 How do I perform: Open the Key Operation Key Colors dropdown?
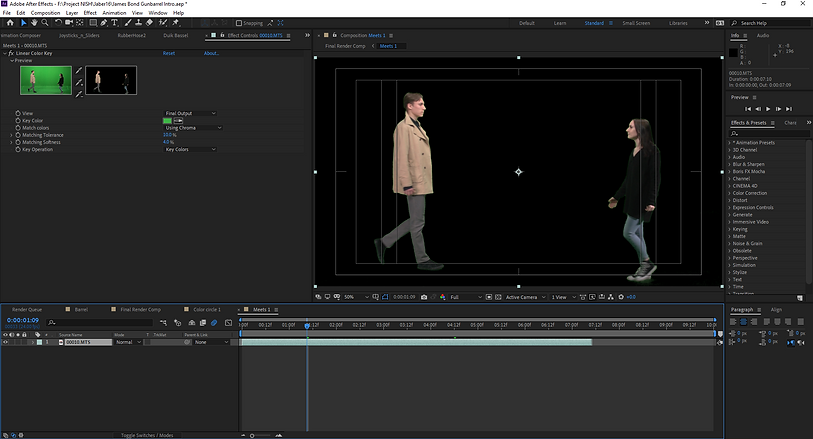point(190,149)
